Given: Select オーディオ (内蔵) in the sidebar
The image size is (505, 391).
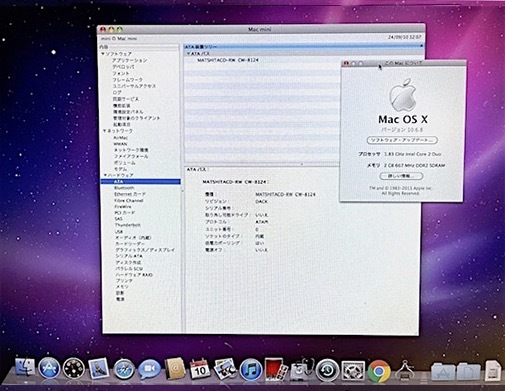Looking at the screenshot, I should tap(133, 238).
